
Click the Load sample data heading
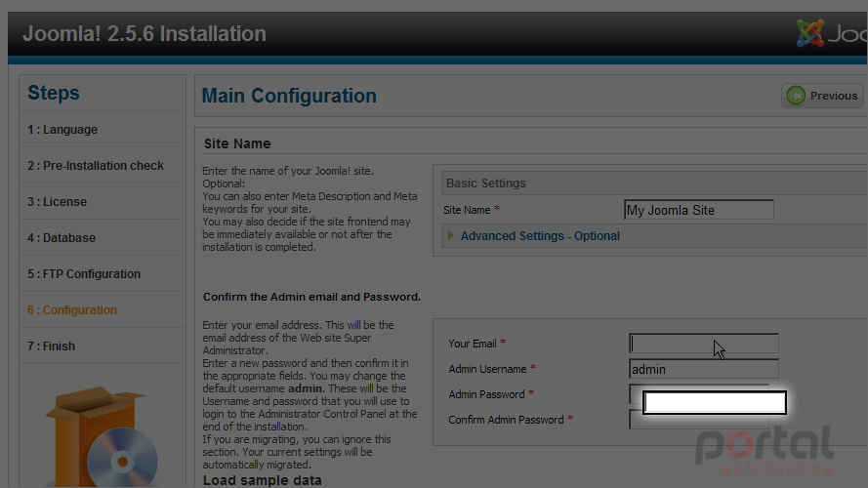click(262, 480)
